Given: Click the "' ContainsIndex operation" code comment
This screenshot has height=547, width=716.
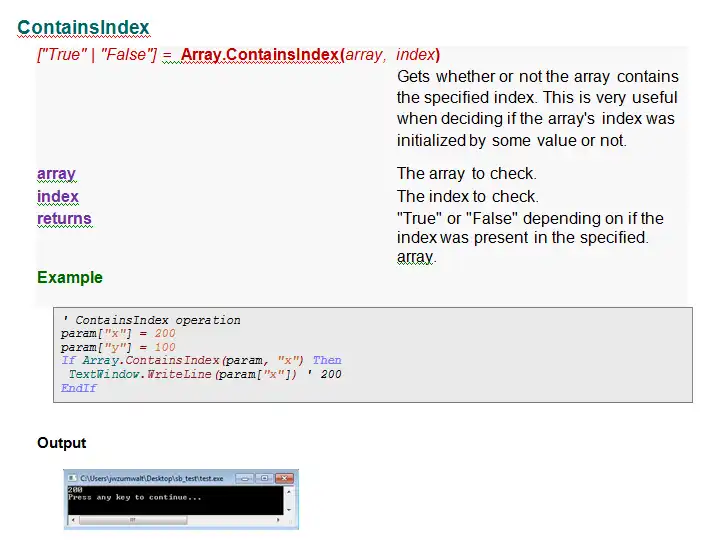Looking at the screenshot, I should (151, 320).
